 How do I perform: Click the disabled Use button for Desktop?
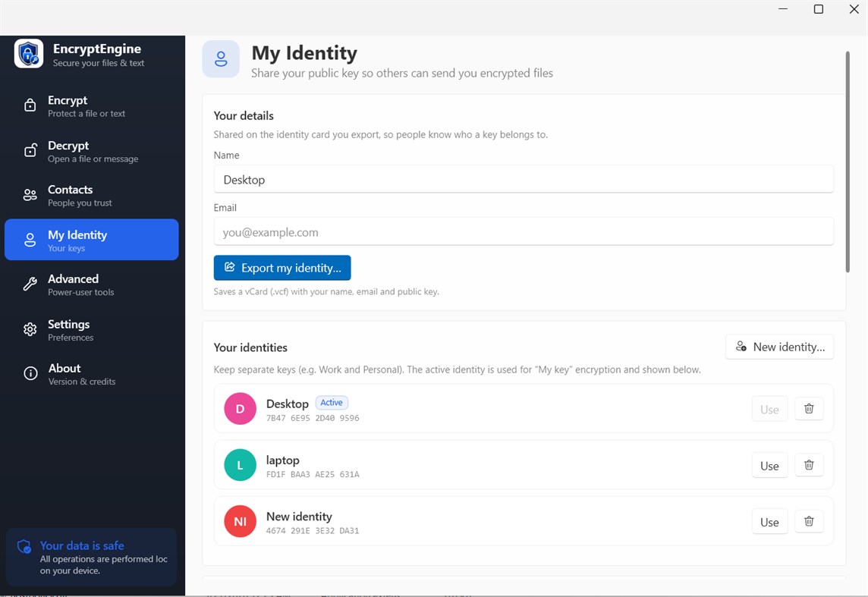click(769, 410)
